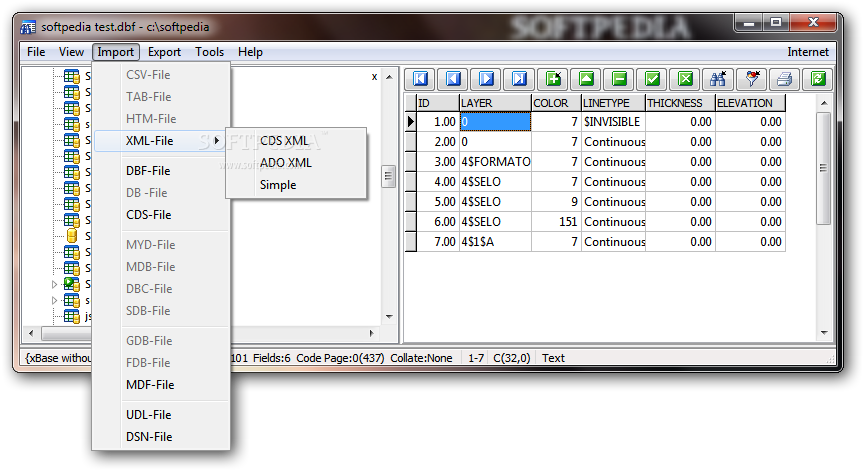The image size is (864, 471).
Task: Choose Simple from the XML submenu
Action: click(x=296, y=185)
